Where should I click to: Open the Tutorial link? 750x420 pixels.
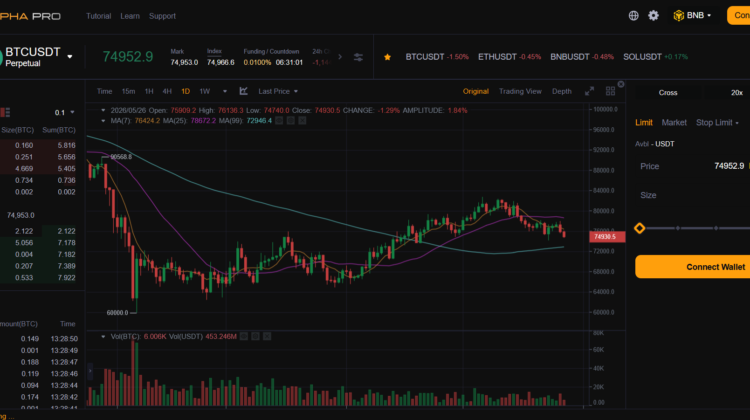[x=99, y=16]
